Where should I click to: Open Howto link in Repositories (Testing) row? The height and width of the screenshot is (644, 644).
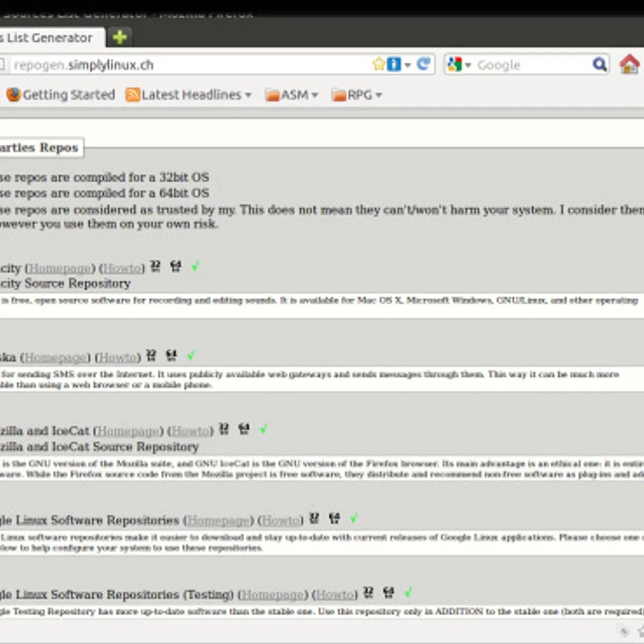coord(335,595)
